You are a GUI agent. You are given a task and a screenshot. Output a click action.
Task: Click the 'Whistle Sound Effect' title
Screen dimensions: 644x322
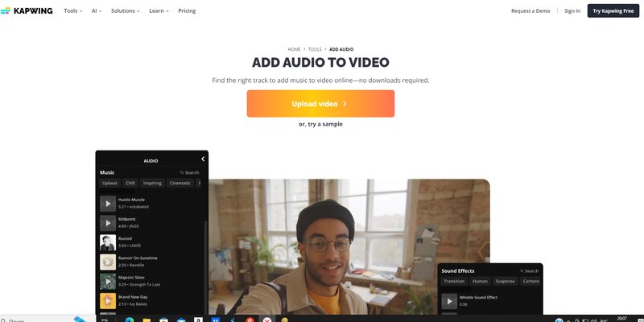(478, 297)
